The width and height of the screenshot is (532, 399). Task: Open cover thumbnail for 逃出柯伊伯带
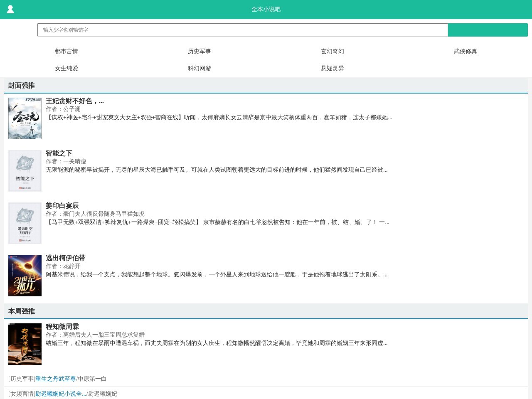[x=25, y=276]
